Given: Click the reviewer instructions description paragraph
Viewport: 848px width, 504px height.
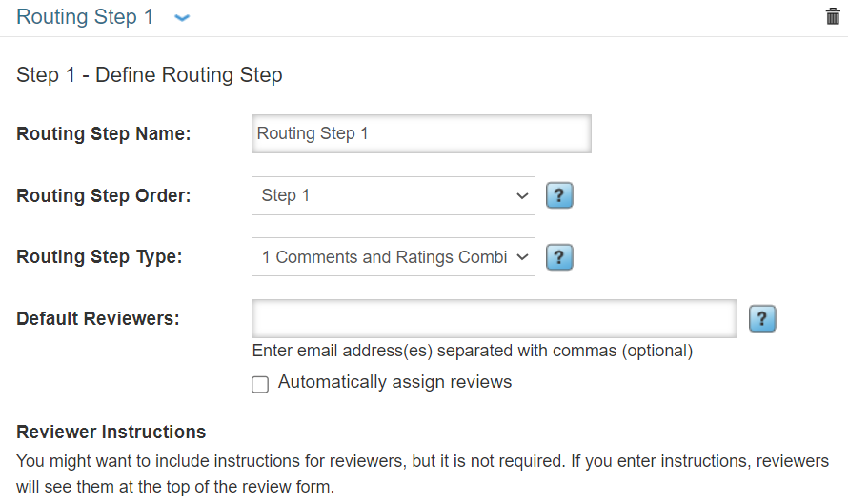Looking at the screenshot, I should point(422,474).
